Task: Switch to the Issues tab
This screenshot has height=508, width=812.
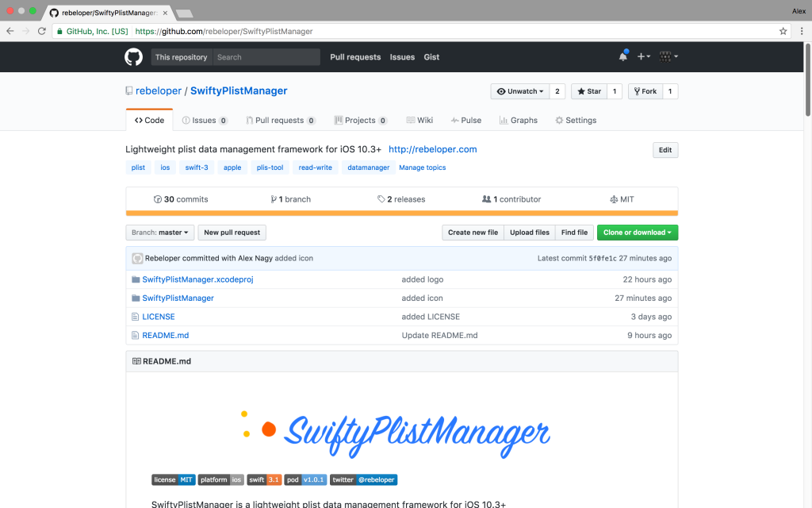Action: click(205, 121)
